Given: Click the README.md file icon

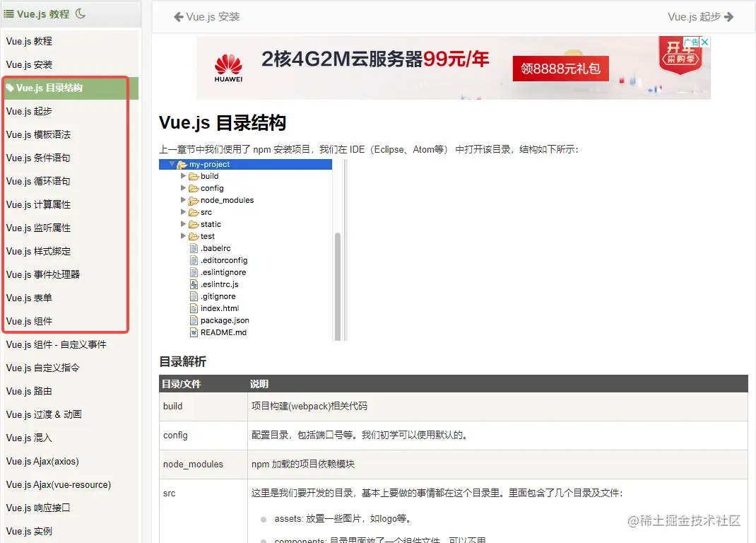Looking at the screenshot, I should [194, 332].
